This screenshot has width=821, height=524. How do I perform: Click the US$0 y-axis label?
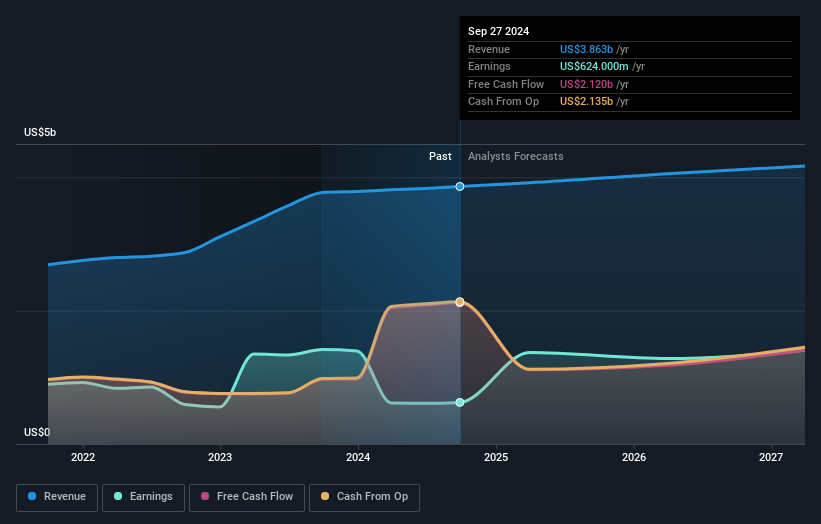pyautogui.click(x=37, y=432)
